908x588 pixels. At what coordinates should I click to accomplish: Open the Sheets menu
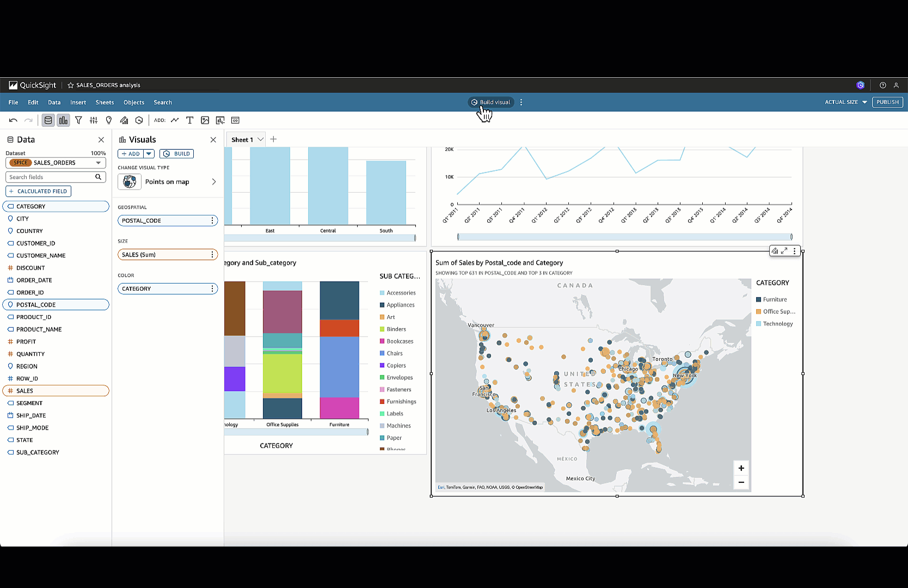coord(105,102)
